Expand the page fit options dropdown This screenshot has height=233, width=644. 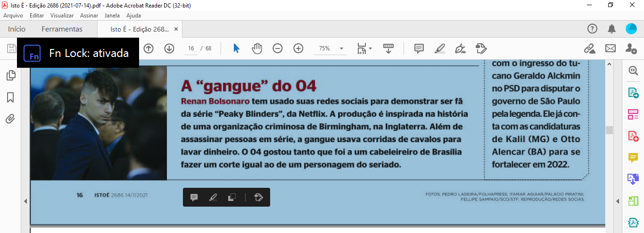coord(370,48)
